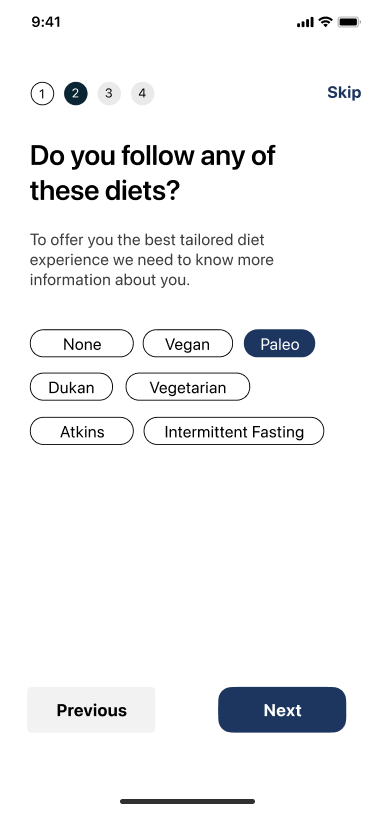Go back with Previous button
This screenshot has height=814, width=375.
tap(91, 710)
